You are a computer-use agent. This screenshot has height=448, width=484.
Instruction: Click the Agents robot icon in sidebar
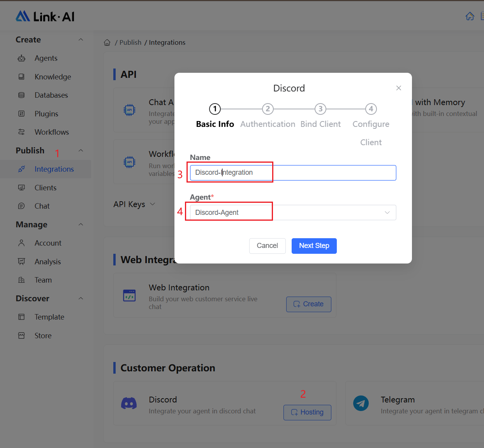click(21, 58)
